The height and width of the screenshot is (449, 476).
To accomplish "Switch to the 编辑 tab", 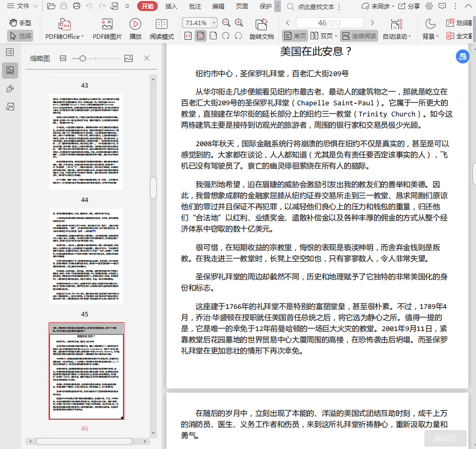I will click(218, 7).
